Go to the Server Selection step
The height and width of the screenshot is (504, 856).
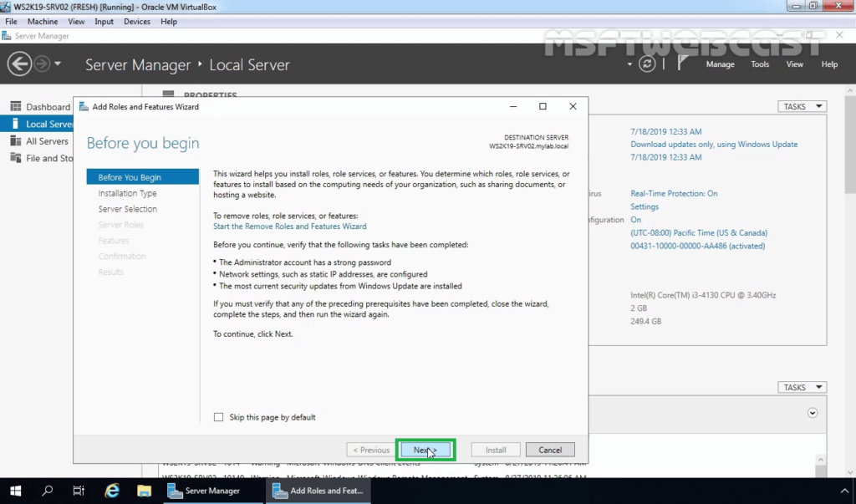click(127, 209)
